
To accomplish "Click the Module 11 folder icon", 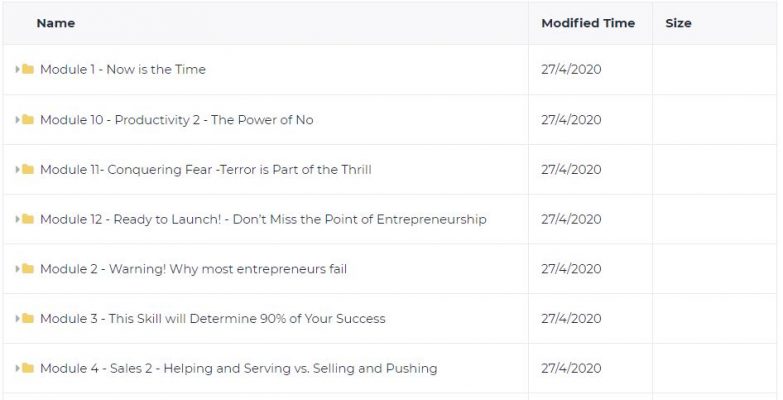I will [28, 169].
